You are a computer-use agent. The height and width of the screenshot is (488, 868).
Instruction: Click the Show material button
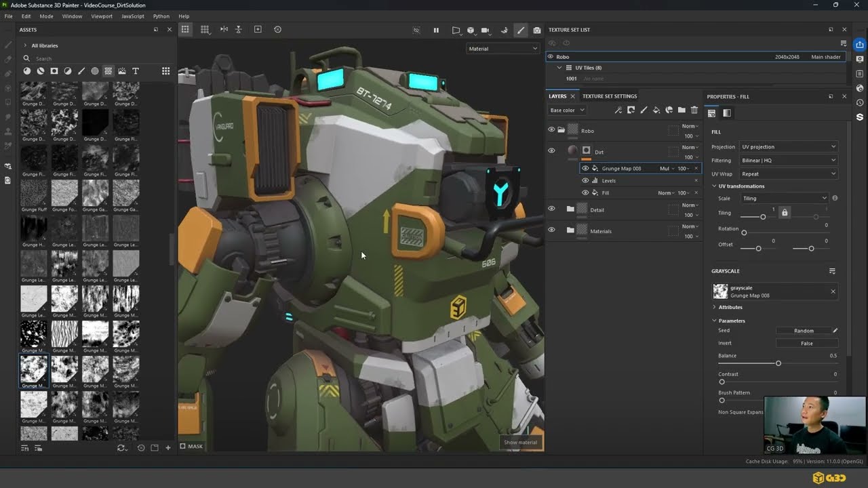(520, 442)
